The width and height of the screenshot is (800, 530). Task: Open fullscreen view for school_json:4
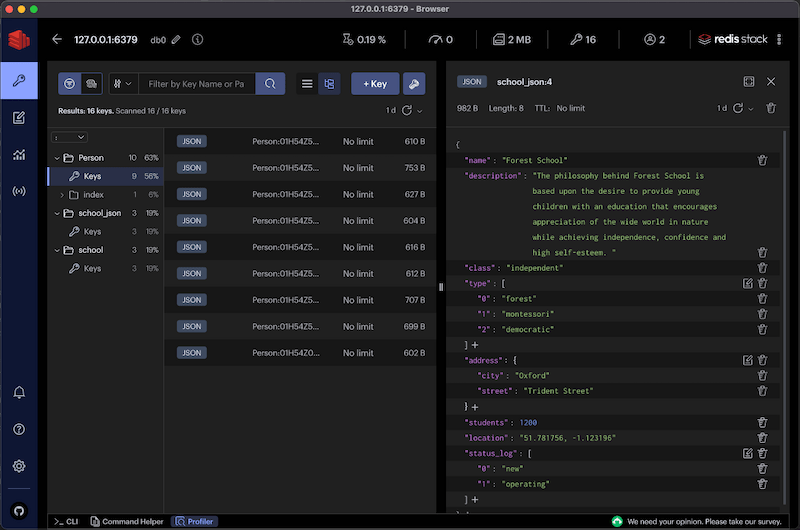coord(749,82)
